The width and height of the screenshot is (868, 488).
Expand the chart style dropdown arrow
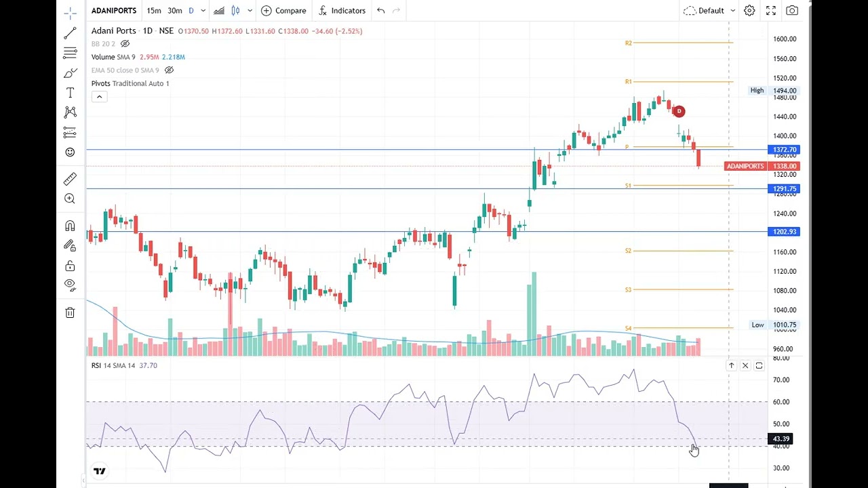tap(250, 11)
